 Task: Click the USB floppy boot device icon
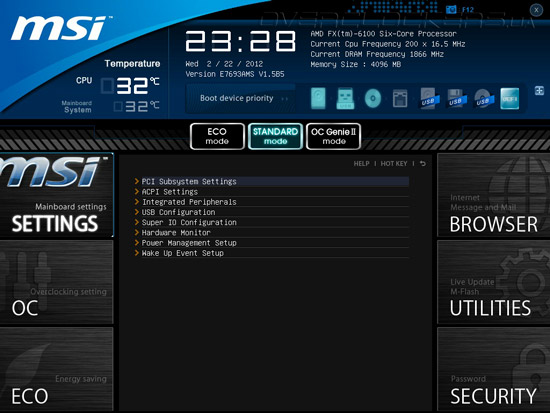(x=456, y=98)
